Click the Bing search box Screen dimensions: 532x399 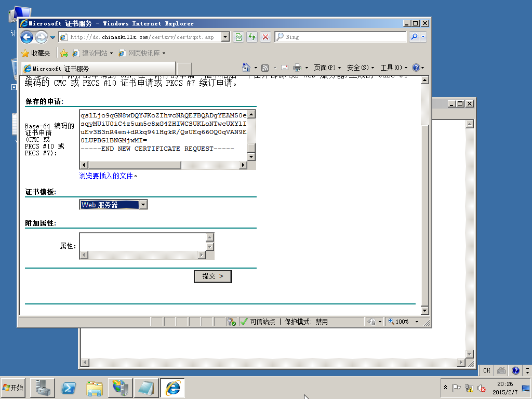click(341, 37)
